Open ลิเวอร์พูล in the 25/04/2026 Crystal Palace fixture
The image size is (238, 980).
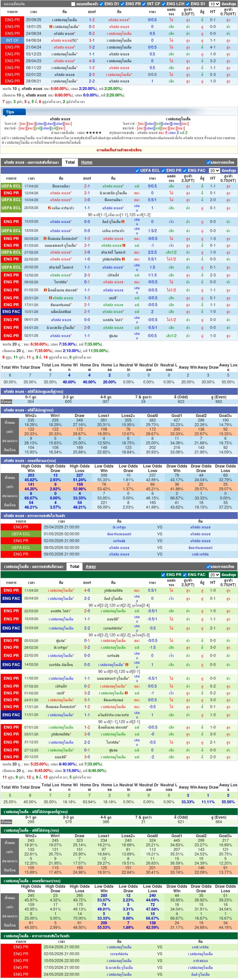(119, 527)
